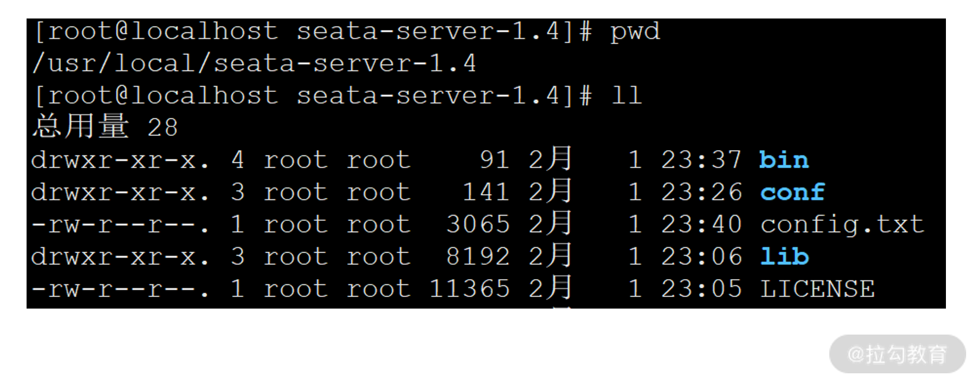Click the ll command text
The image size is (980, 386).
pyautogui.click(x=627, y=95)
